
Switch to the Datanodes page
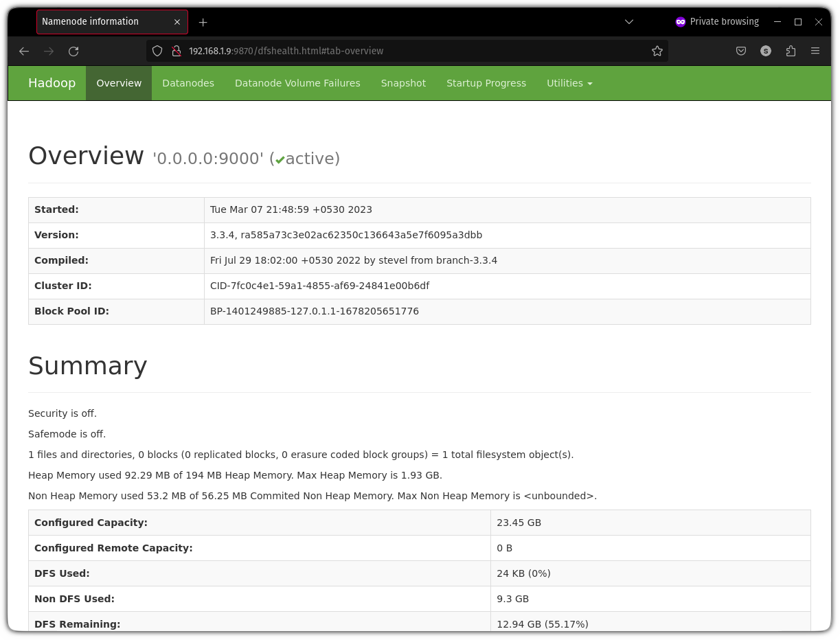click(188, 83)
